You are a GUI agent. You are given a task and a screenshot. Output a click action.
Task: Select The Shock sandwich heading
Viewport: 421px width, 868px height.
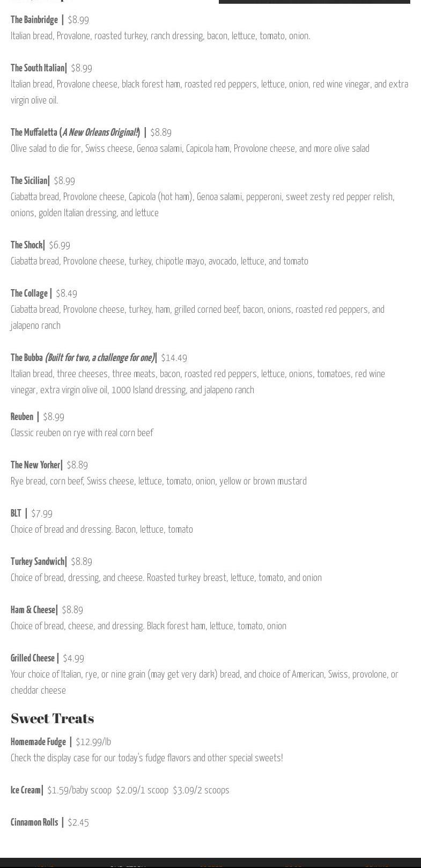pyautogui.click(x=27, y=245)
